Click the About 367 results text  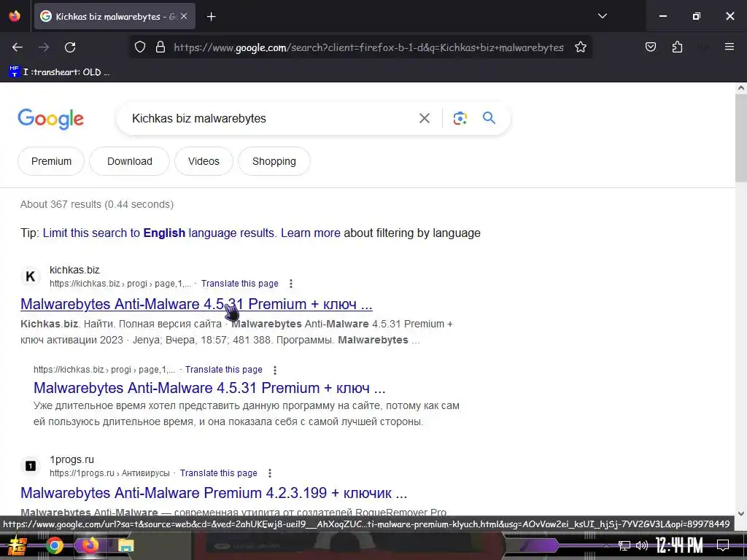(97, 204)
